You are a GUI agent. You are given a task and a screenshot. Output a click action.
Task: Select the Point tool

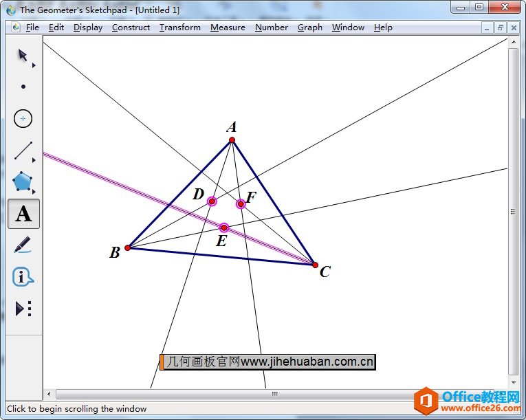coord(23,87)
